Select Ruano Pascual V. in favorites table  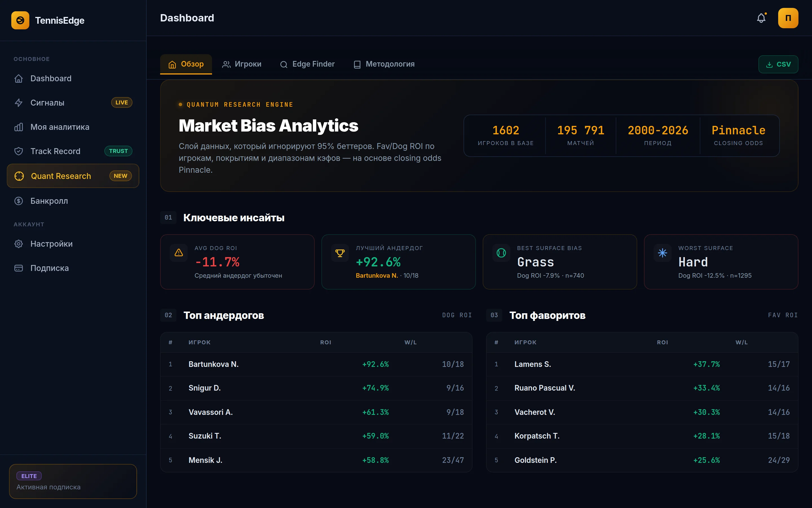coord(642,388)
